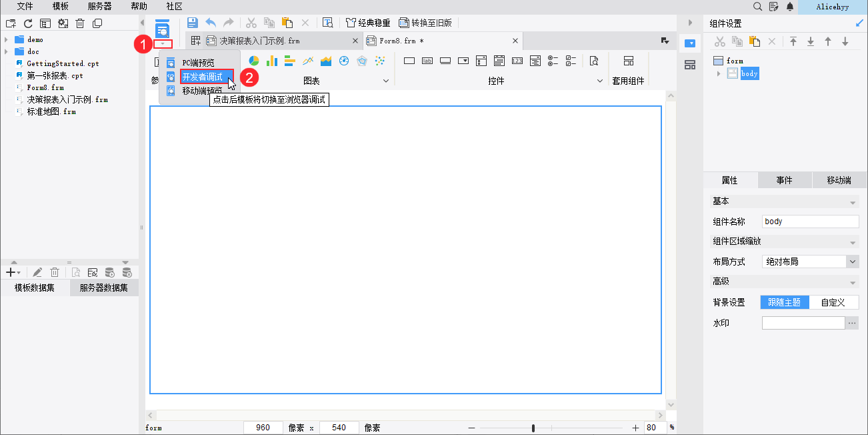
Task: Click the 经典稳重 theme button
Action: pos(367,23)
